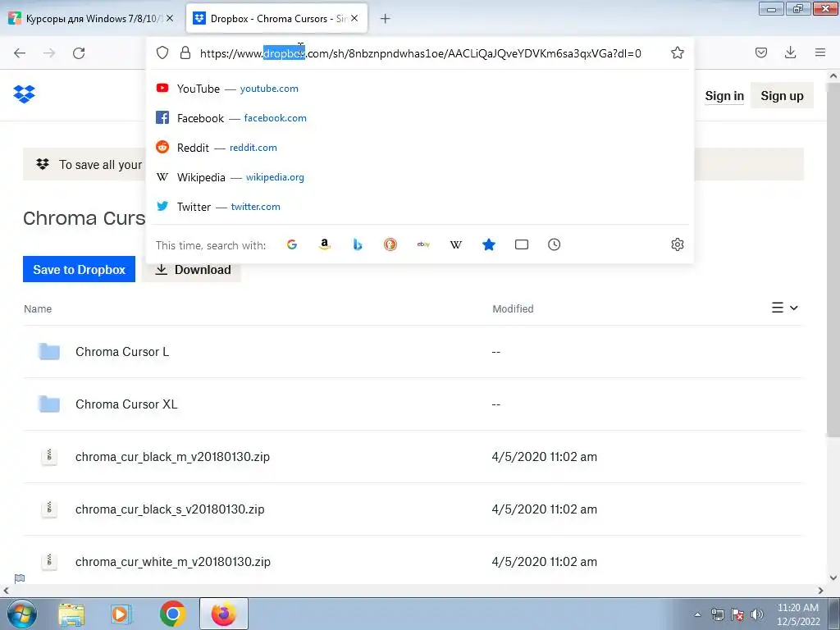Image resolution: width=840 pixels, height=630 pixels.
Task: Show hidden tray icons arrow
Action: pos(697,614)
